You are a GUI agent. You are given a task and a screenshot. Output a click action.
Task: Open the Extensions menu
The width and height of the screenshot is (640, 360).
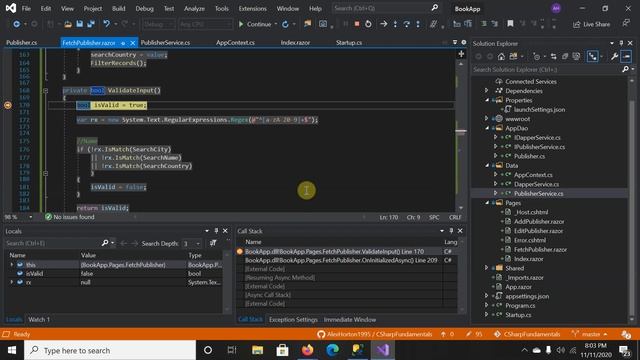click(252, 8)
